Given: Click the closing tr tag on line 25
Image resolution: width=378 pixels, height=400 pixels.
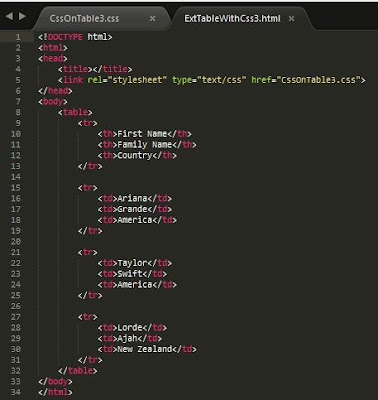Looking at the screenshot, I should point(90,295).
